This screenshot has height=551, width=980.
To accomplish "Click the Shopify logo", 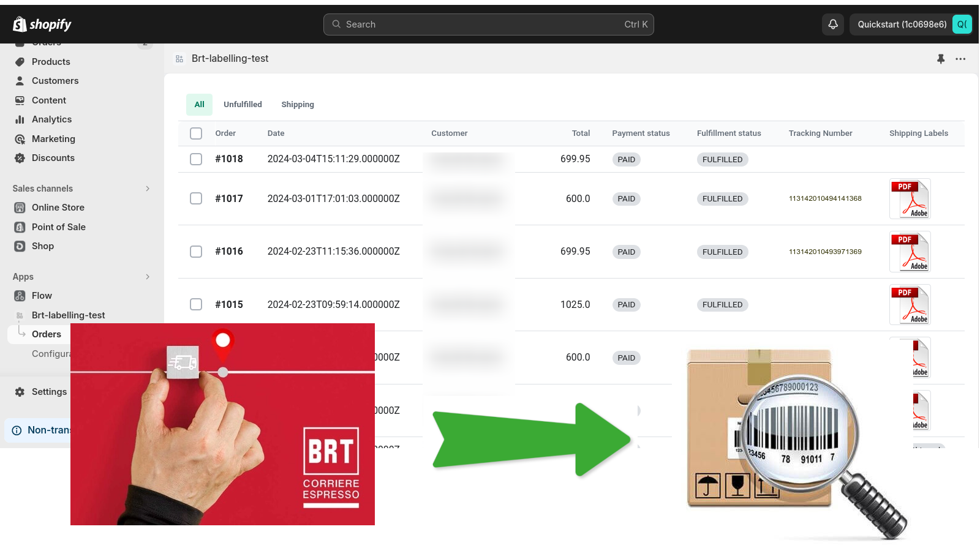I will pos(42,24).
